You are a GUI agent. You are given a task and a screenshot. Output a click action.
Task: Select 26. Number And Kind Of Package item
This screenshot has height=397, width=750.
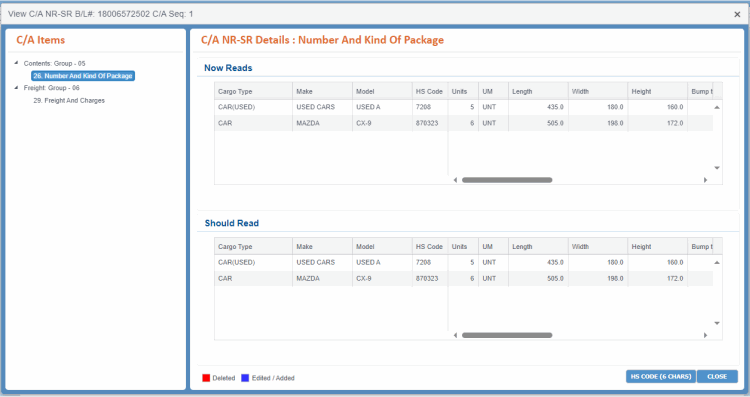coord(83,76)
